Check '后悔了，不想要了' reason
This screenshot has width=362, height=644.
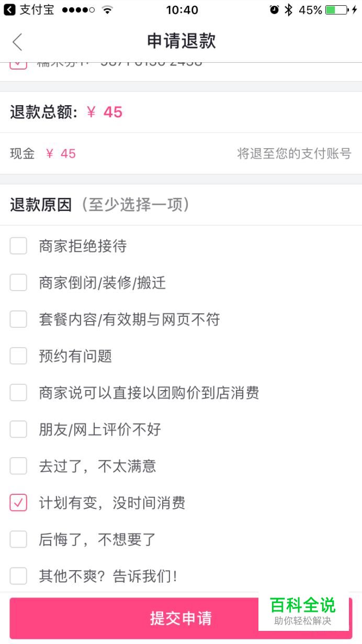tap(18, 539)
